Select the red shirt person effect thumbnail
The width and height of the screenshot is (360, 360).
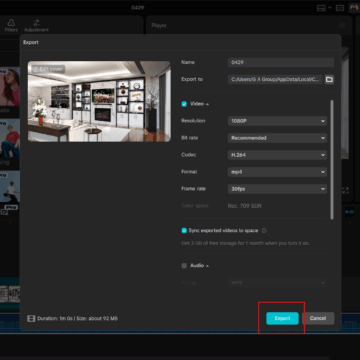pyautogui.click(x=10, y=138)
